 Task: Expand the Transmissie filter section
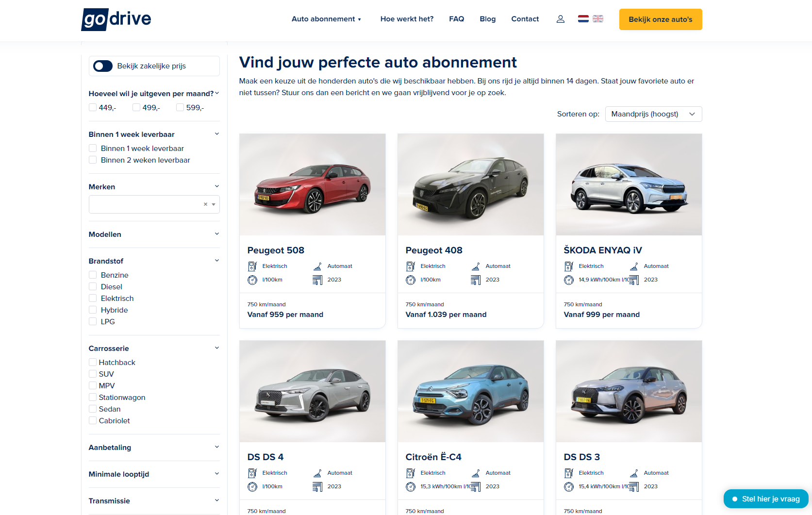(x=154, y=501)
